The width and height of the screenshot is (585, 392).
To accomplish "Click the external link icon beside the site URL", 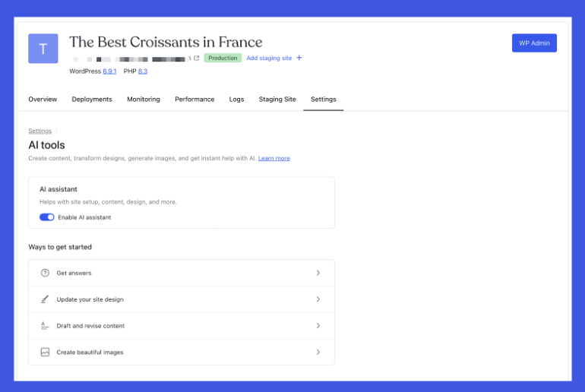I will 197,58.
